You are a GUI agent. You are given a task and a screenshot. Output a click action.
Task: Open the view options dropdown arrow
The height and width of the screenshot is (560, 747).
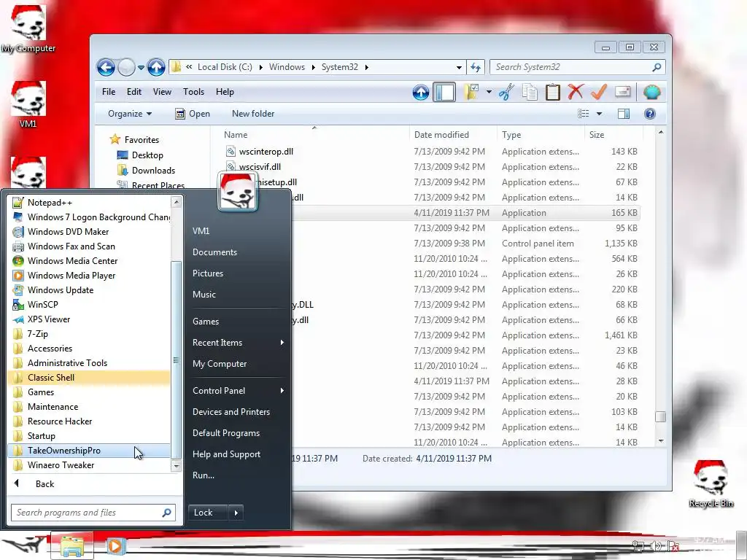[600, 114]
